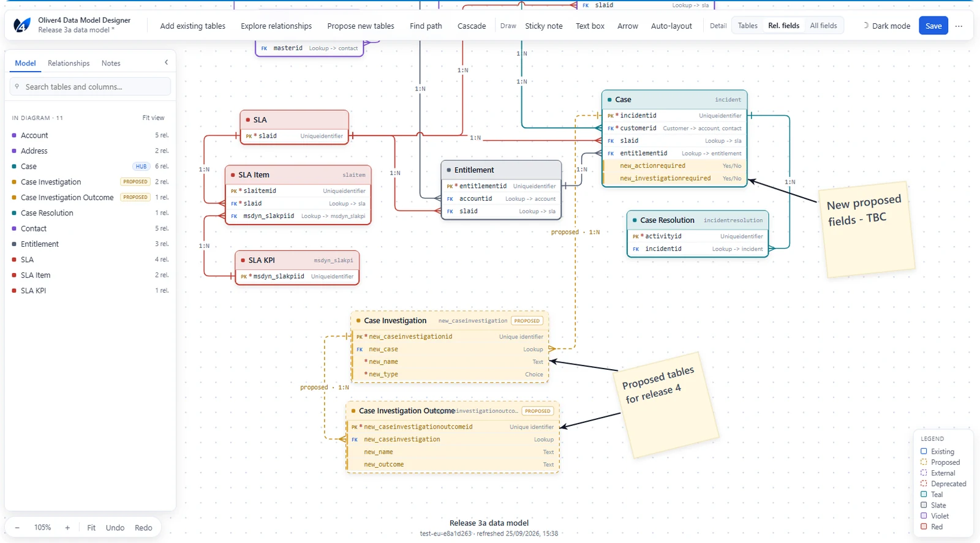This screenshot has width=980, height=543.
Task: Click the Fit button in zoom bar
Action: pos(91,528)
